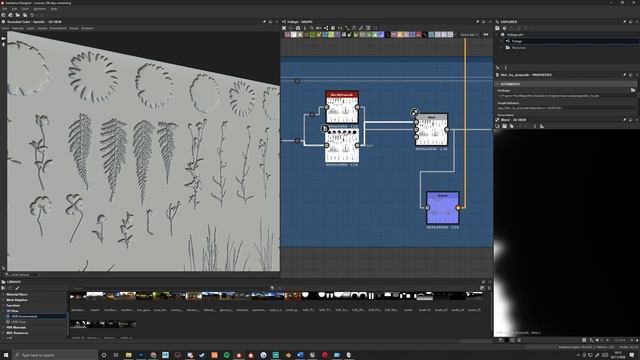The image size is (640, 360).
Task: Open the Materials menu in 3D View
Action: click(x=18, y=29)
